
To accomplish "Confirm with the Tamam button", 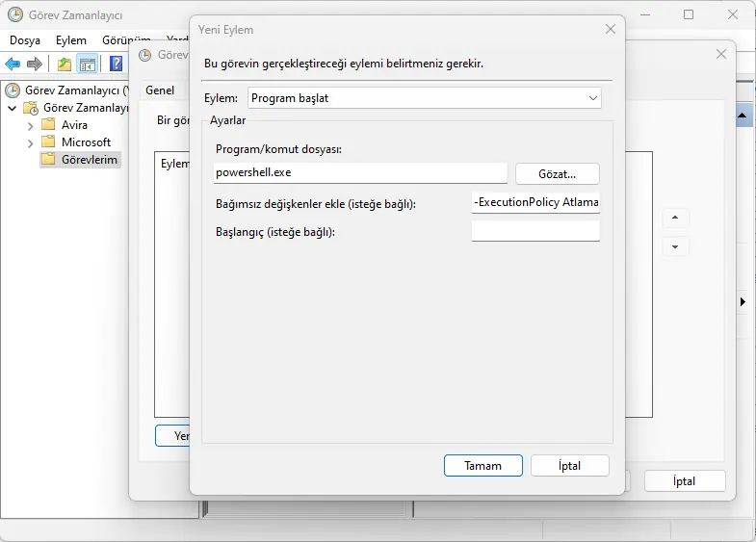I will click(482, 466).
